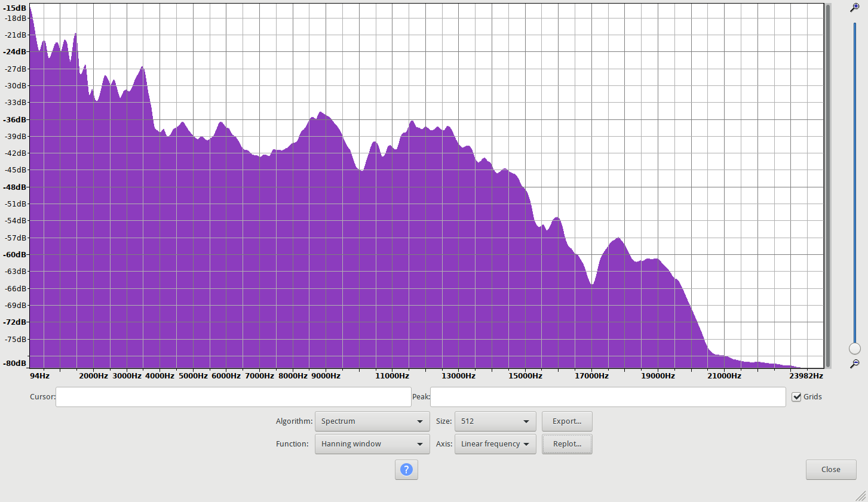868x502 pixels.
Task: Click the window resize grip corner
Action: [861, 495]
